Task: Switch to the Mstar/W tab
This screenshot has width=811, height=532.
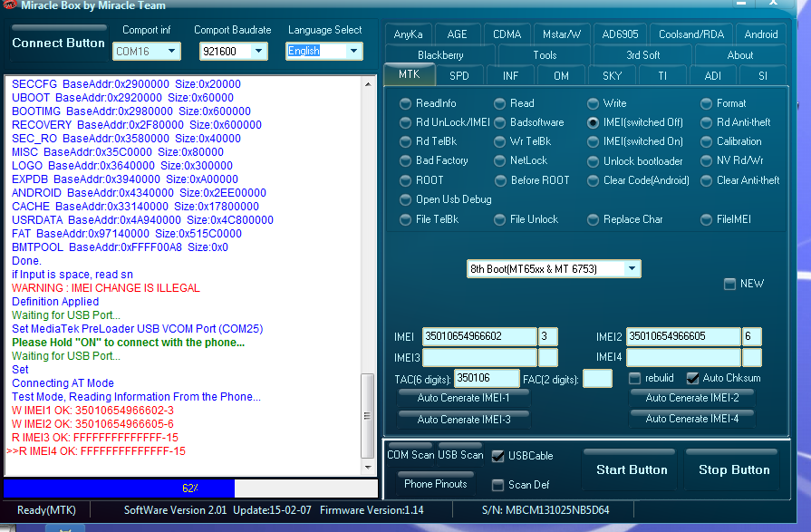Action: [x=562, y=34]
